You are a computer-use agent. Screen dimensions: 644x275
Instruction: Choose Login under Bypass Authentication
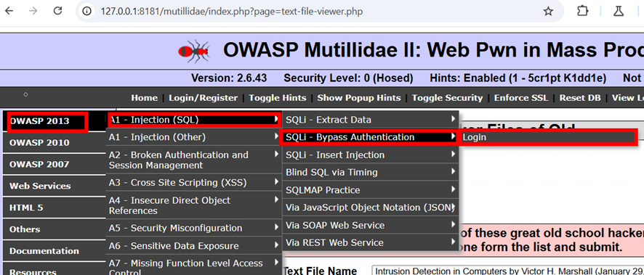[548, 137]
